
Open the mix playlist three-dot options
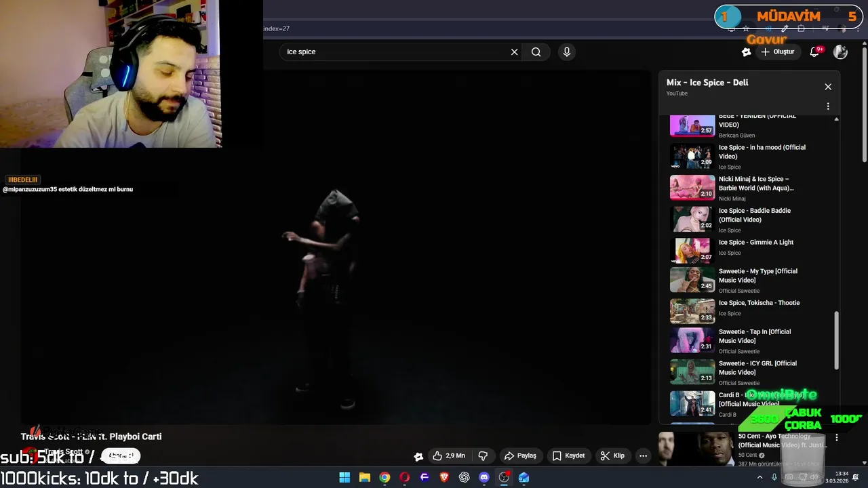click(828, 106)
